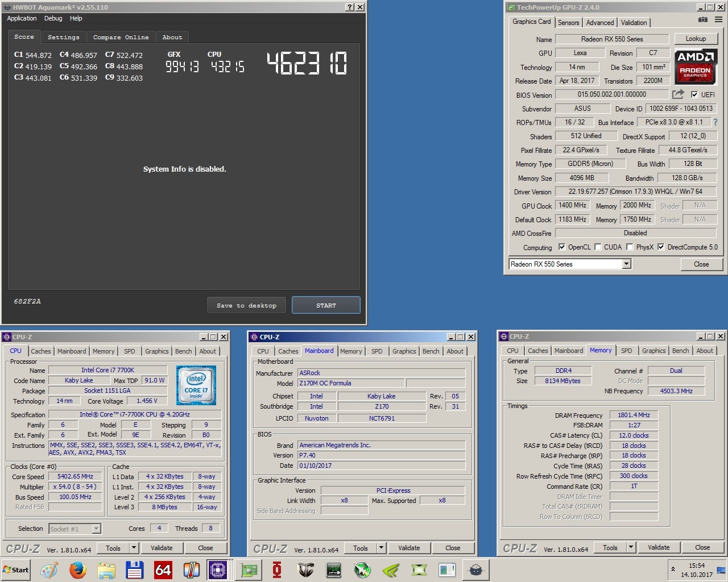Show hidden system tray icons arrow
Image resolution: width=728 pixels, height=582 pixels.
(x=673, y=569)
